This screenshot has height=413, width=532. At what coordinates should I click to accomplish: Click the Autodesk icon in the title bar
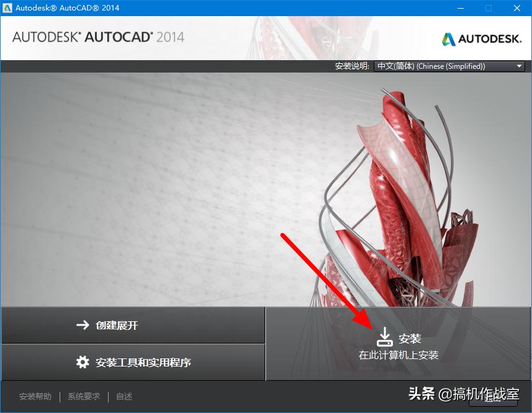(x=8, y=8)
